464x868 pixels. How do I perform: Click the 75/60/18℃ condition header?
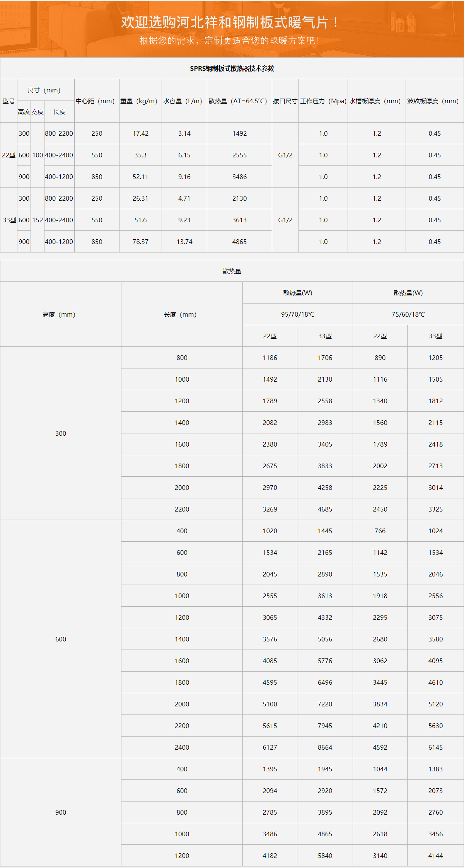point(408,314)
